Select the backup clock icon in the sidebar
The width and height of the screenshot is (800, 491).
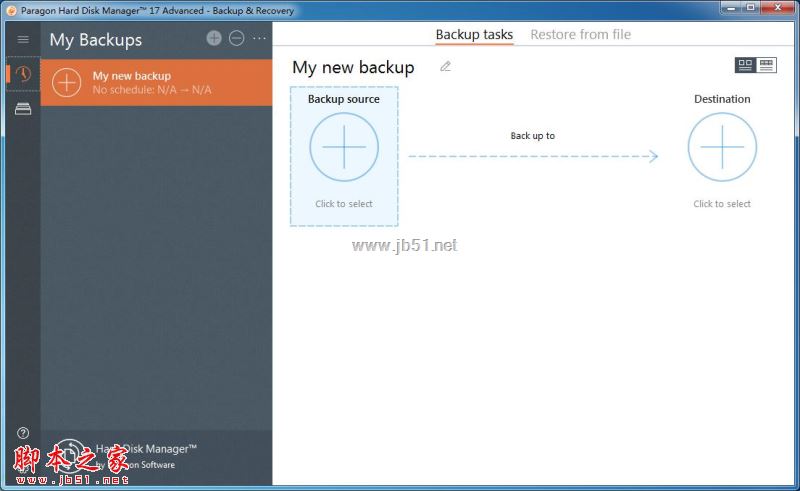(x=23, y=74)
